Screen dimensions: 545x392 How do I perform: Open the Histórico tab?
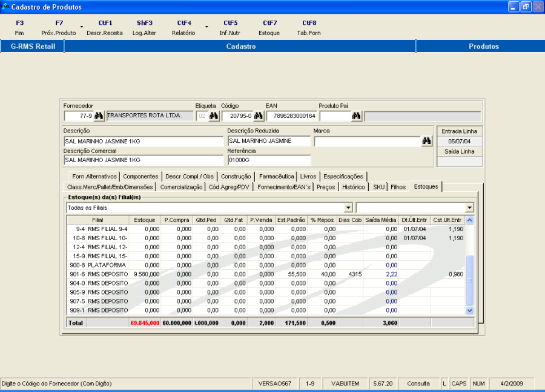point(353,187)
